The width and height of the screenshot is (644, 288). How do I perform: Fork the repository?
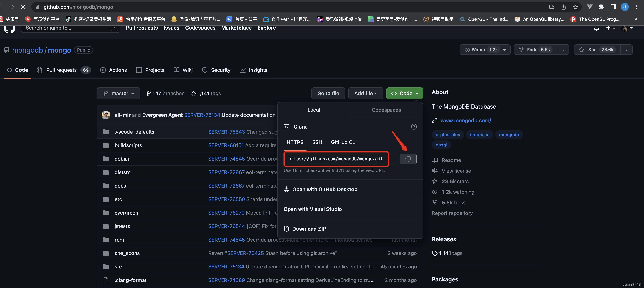point(535,50)
